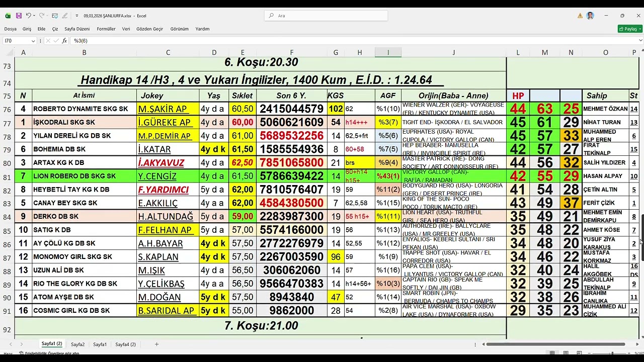
Task: Select the orange cell with 37
Action: tap(571, 203)
